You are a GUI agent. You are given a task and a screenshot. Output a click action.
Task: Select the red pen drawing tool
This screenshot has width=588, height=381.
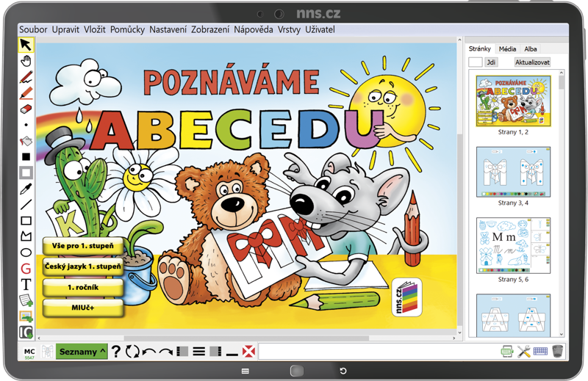point(26,77)
